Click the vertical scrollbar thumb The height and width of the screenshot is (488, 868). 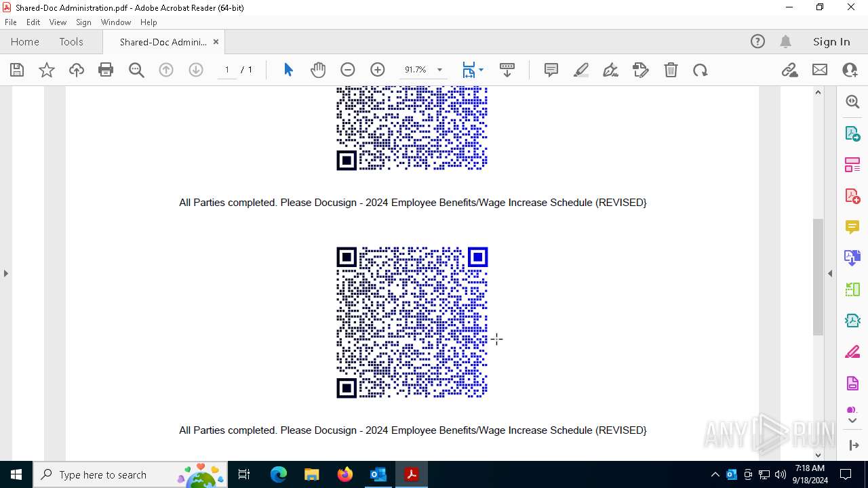pyautogui.click(x=818, y=277)
